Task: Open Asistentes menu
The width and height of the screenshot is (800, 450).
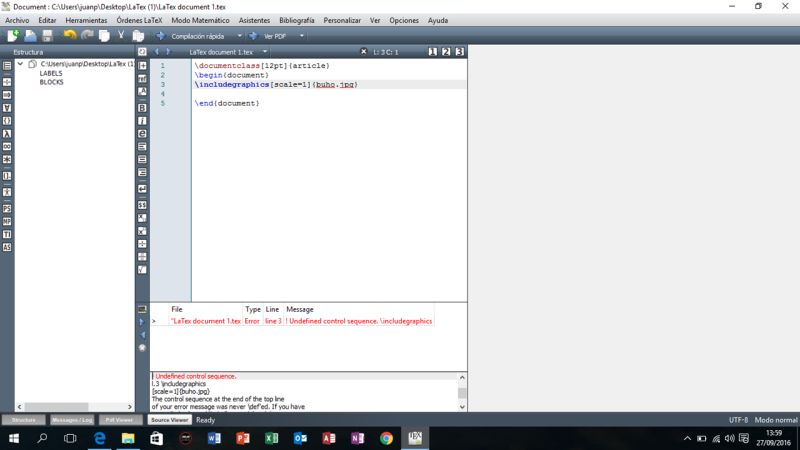Action: [x=254, y=20]
